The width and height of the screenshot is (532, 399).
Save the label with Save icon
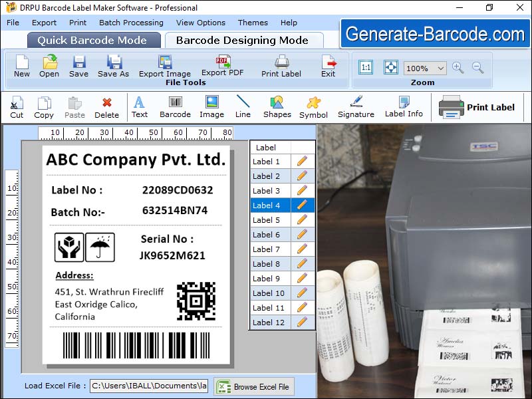pyautogui.click(x=78, y=66)
